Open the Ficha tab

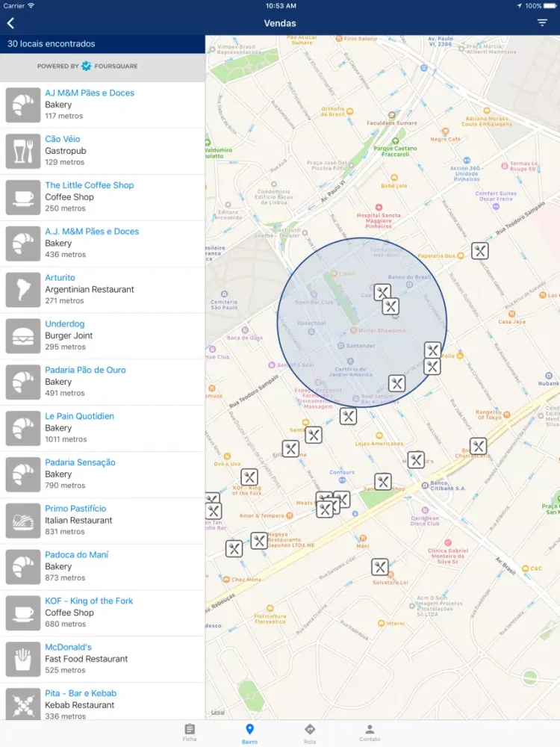190,733
